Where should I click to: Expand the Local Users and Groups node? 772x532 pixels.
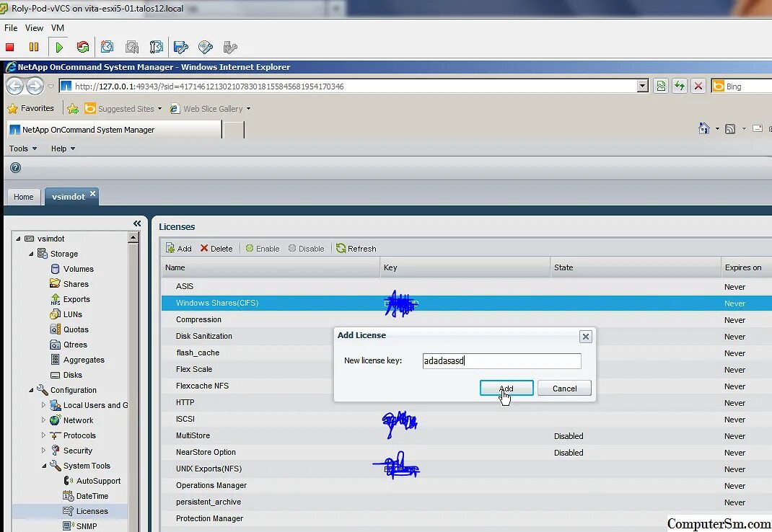[43, 405]
